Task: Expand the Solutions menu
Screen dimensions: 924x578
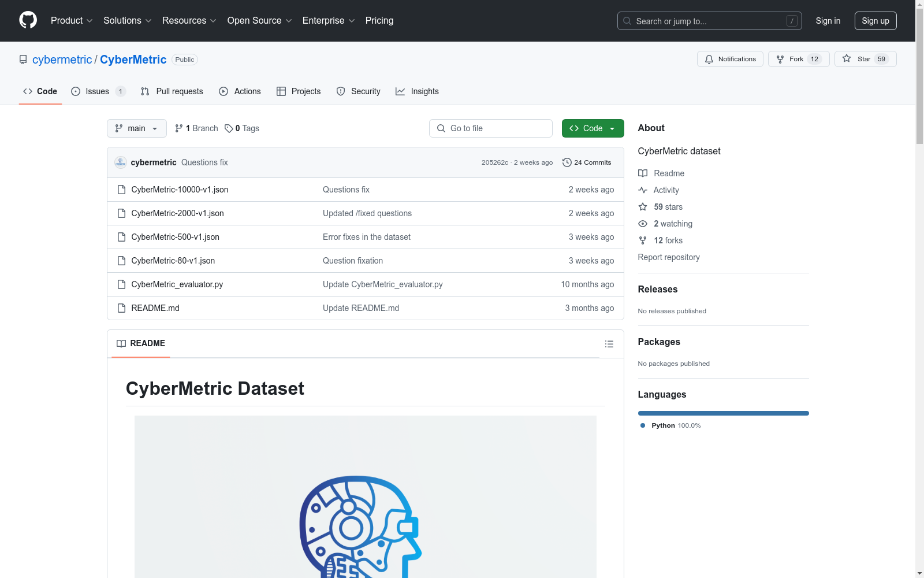Action: tap(128, 21)
